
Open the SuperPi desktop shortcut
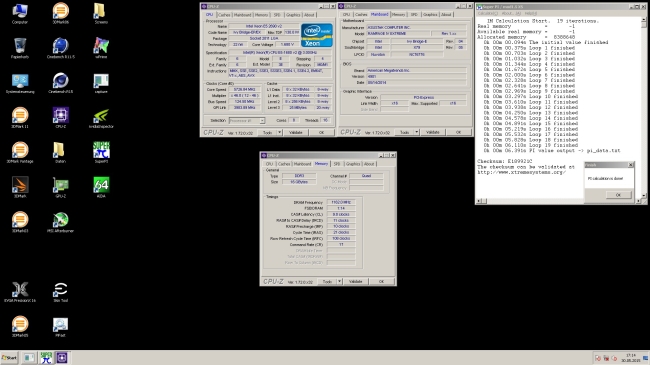click(x=101, y=152)
